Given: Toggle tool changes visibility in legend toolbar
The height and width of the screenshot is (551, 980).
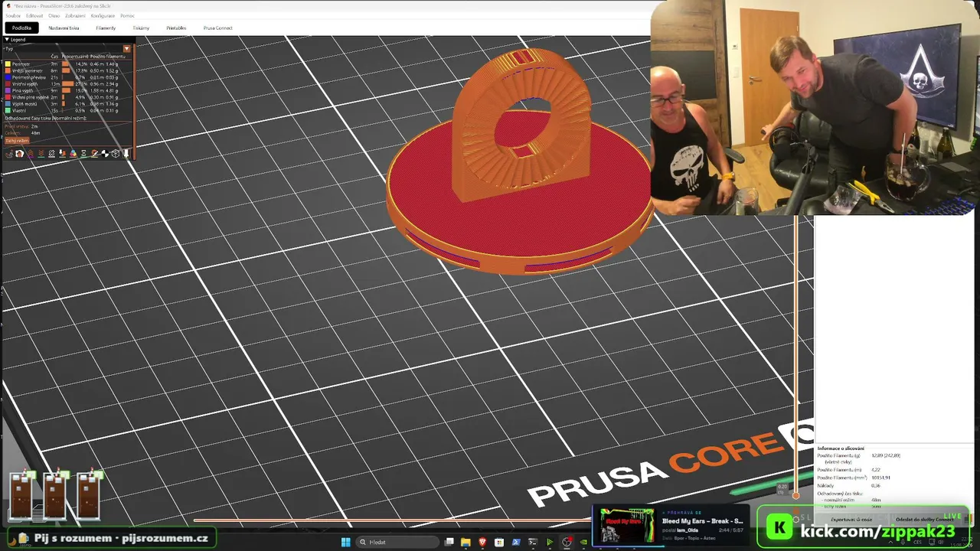Looking at the screenshot, I should coord(62,154).
